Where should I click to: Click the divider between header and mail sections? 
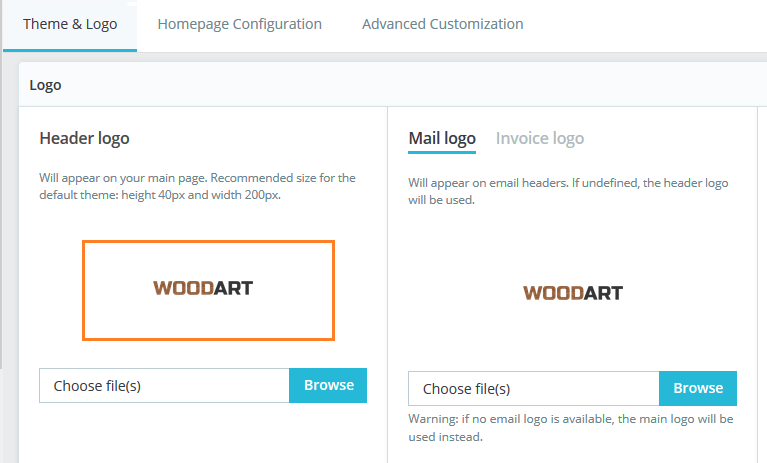(387, 280)
